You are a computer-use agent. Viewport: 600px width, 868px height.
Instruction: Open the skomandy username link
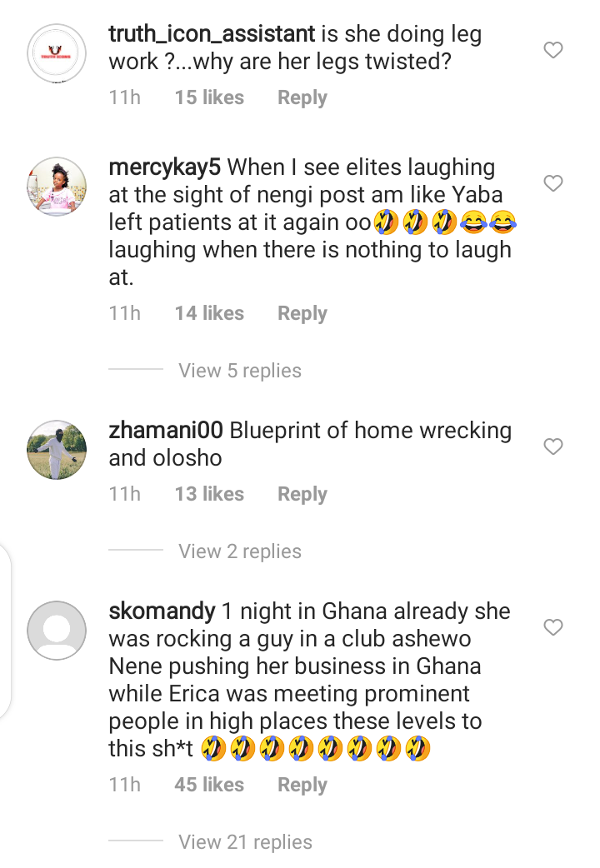pos(162,611)
